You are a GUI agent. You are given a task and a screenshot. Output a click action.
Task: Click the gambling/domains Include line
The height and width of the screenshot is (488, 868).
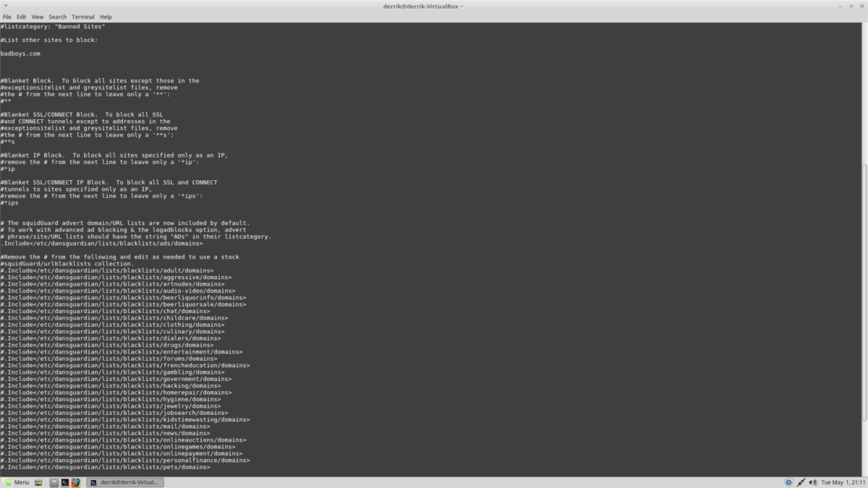tap(112, 372)
